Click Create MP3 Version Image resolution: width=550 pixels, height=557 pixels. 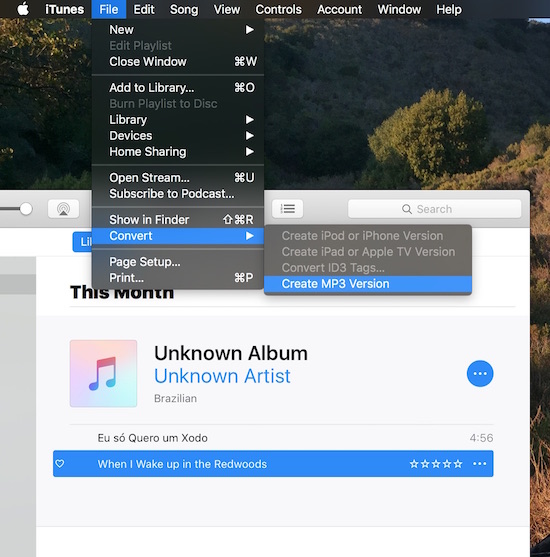click(x=368, y=284)
